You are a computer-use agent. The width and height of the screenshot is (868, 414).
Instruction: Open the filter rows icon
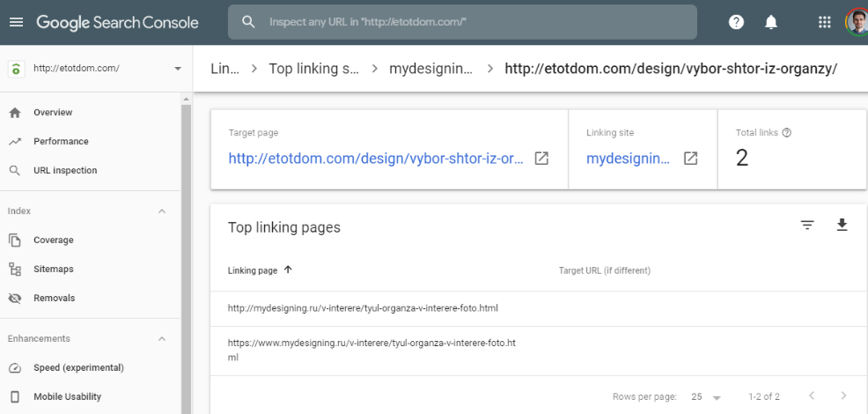807,225
